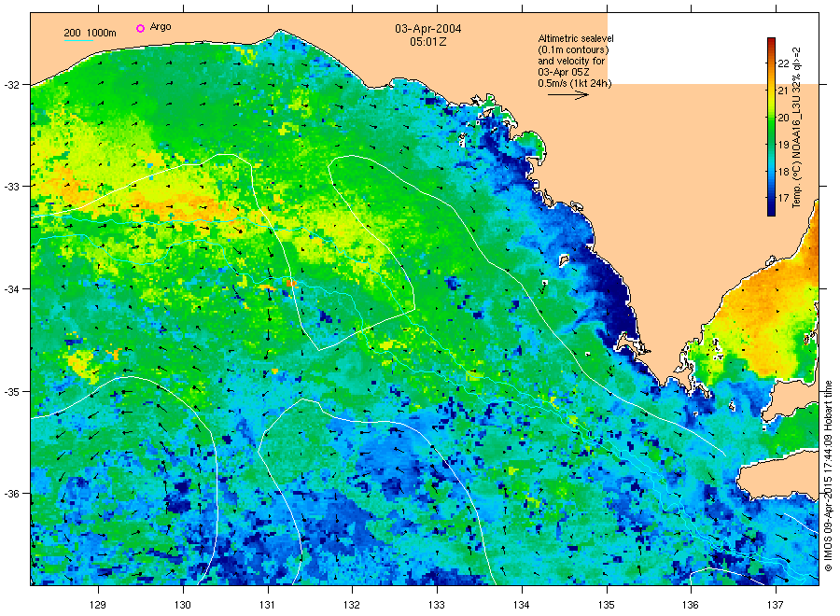Click the 19 tick on the color bar
840x616 pixels.
[783, 145]
